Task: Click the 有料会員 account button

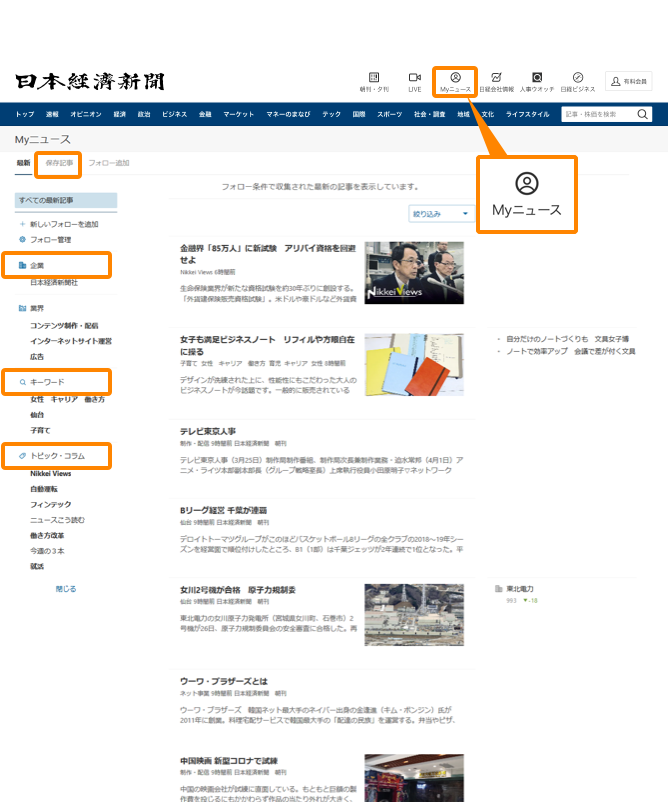Action: click(x=629, y=81)
